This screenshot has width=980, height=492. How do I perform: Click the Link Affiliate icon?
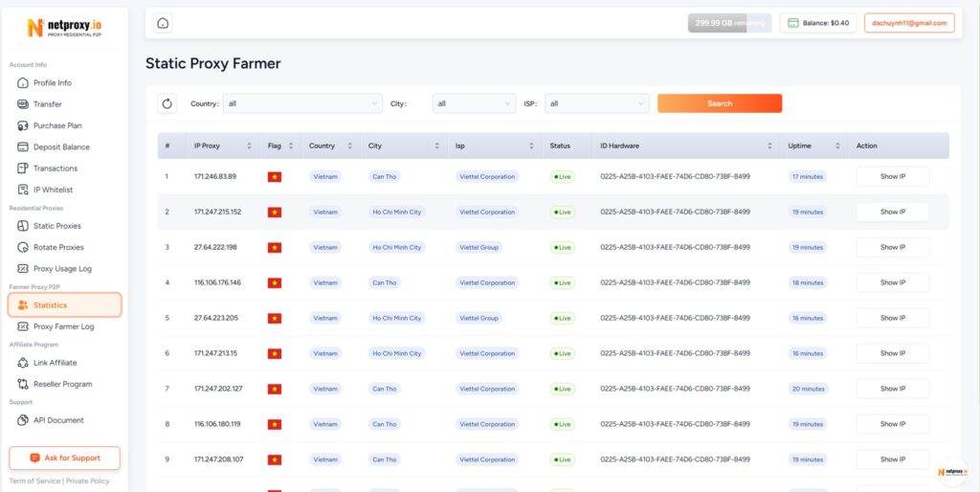[23, 363]
